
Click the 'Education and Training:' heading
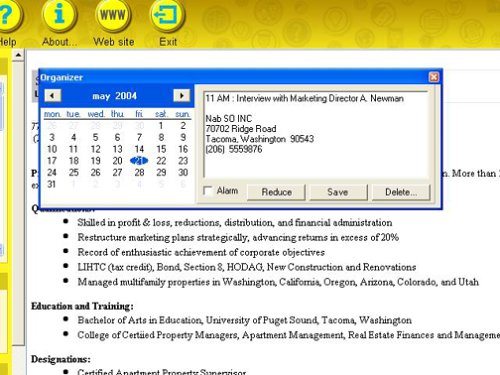82,306
